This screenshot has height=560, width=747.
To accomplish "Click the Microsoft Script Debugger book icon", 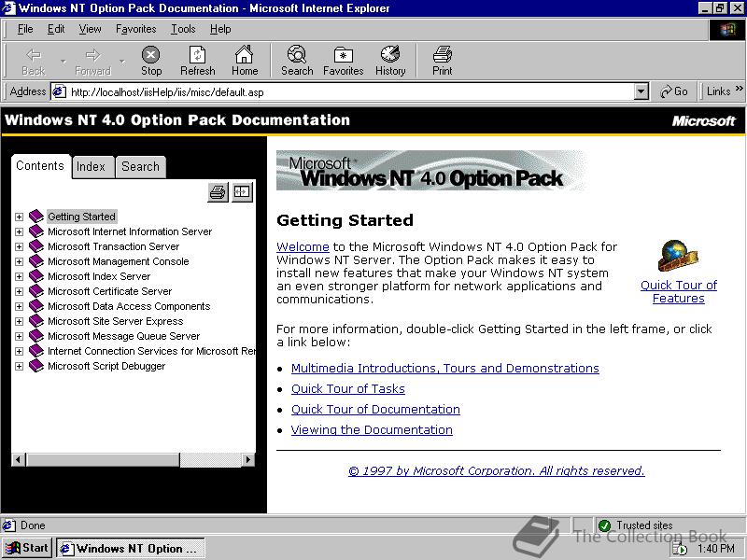I will (x=36, y=366).
